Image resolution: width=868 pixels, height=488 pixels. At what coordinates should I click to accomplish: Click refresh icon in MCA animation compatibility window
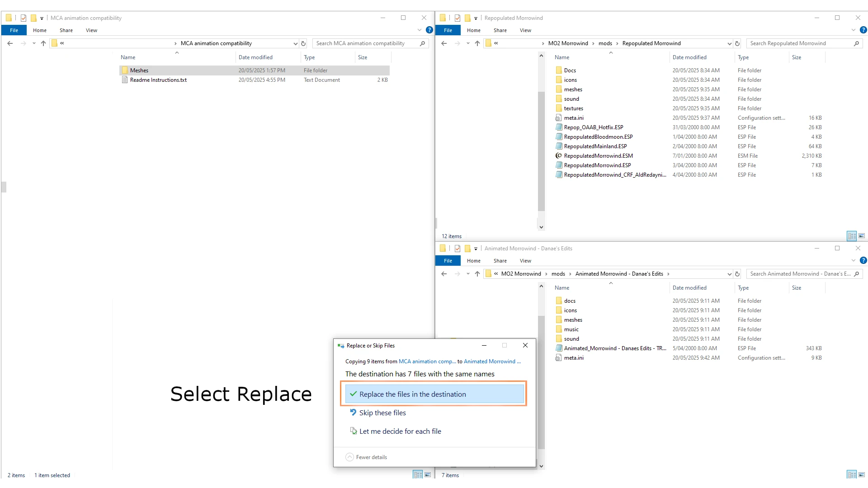pos(303,43)
